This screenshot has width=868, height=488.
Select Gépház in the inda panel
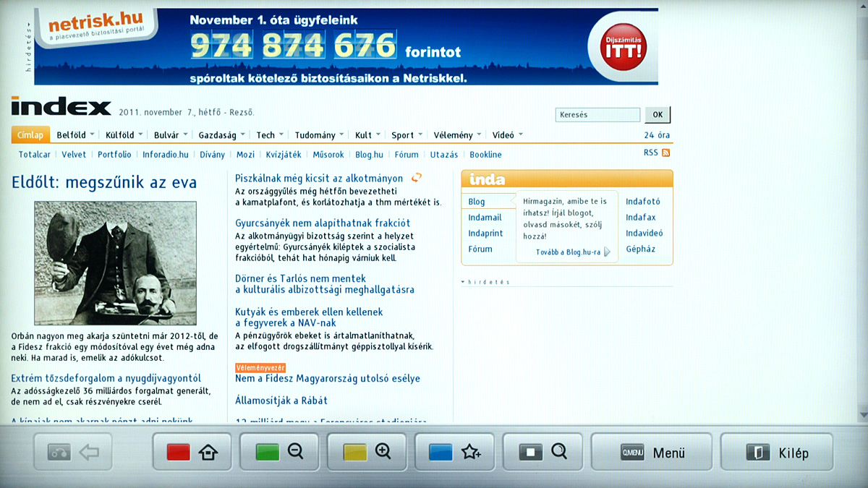click(x=641, y=249)
